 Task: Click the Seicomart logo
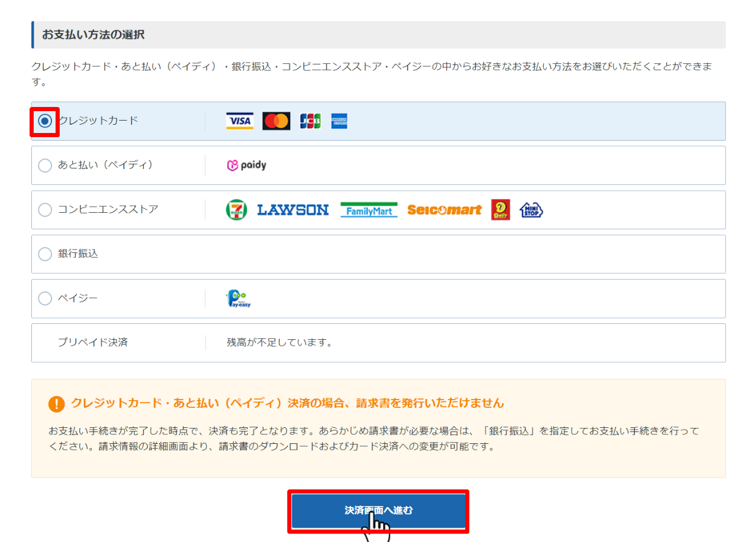[x=444, y=209]
